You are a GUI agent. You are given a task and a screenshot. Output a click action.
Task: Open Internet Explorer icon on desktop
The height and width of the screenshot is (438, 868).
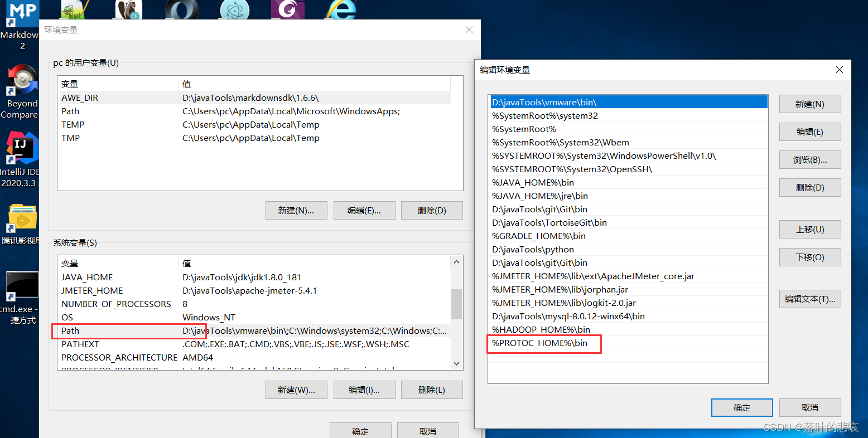(341, 9)
